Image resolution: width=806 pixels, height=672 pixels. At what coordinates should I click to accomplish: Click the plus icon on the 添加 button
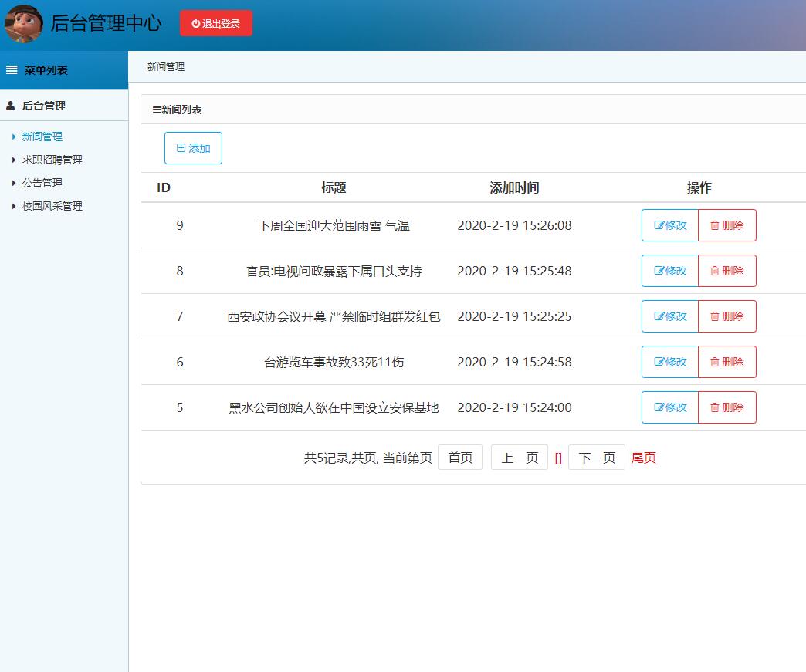pos(182,147)
